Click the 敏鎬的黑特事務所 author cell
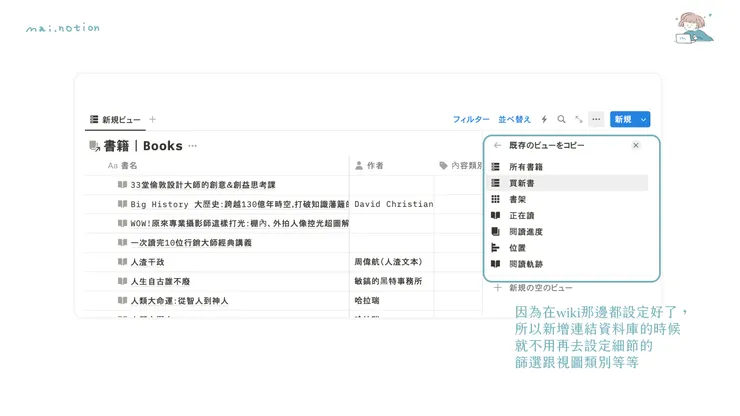Viewport: 740px width, 416px height. coord(388,281)
